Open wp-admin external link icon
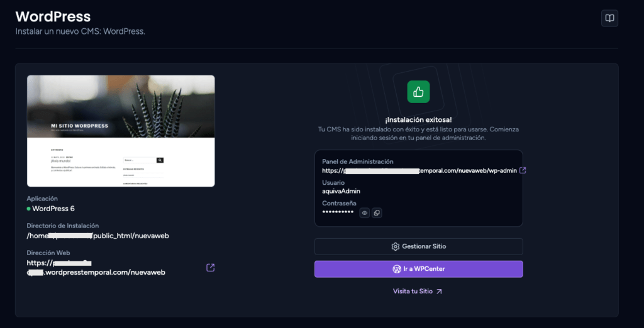This screenshot has height=328, width=644. (x=523, y=170)
